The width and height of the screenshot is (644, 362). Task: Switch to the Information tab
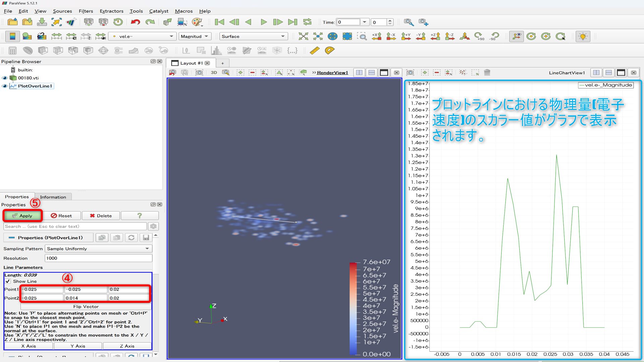pos(53,197)
